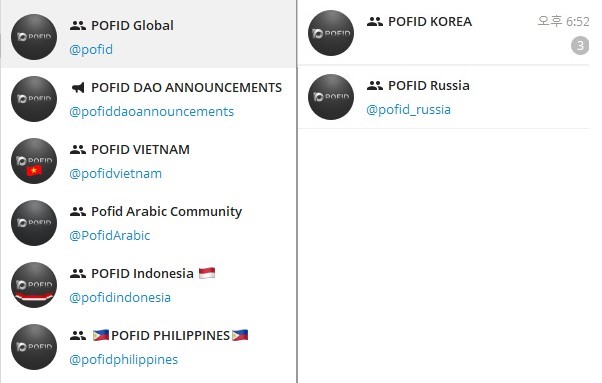
Task: Open the @pofiddaoannouncements link
Action: coord(152,112)
